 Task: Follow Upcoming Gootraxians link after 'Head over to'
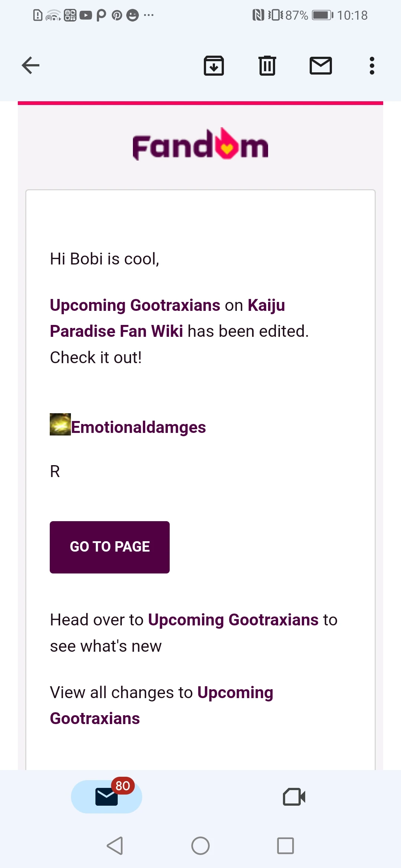[x=233, y=620]
